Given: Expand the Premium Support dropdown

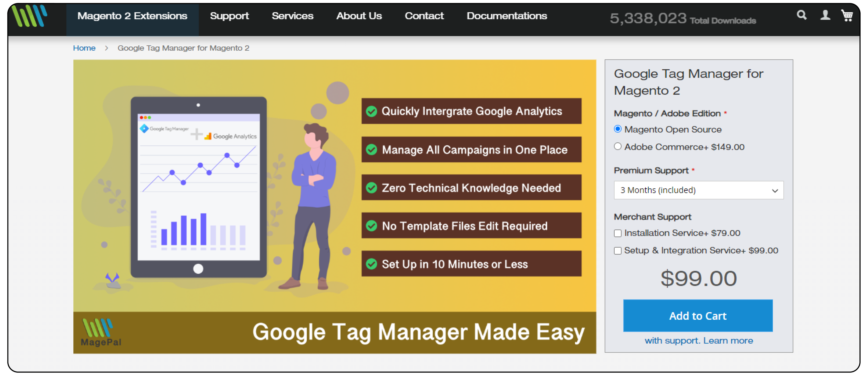Looking at the screenshot, I should click(x=699, y=190).
